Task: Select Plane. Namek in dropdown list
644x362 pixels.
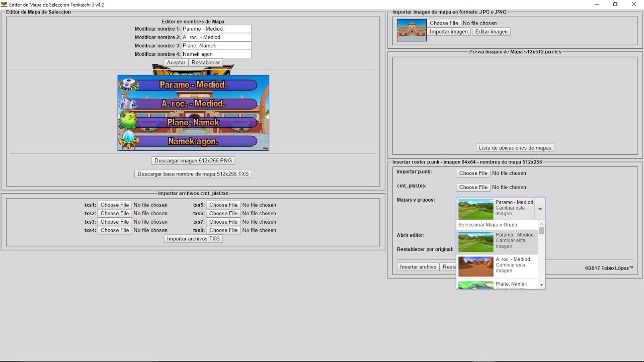Action: [497, 284]
